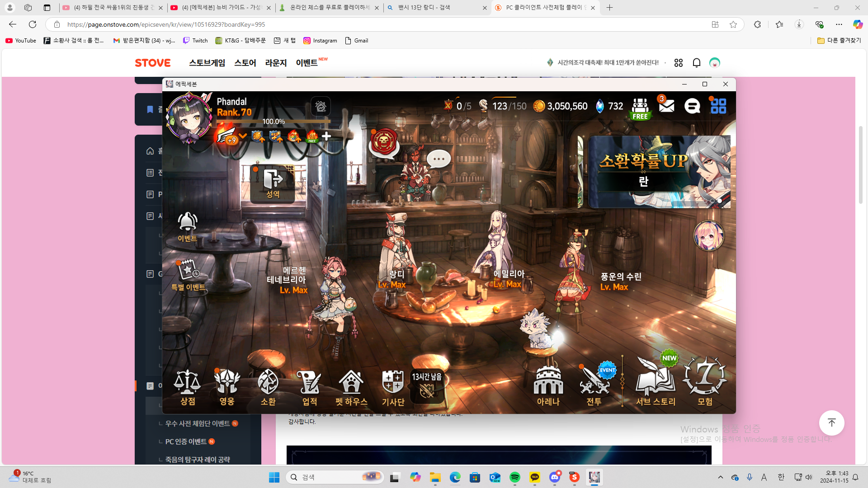Open the 기사단 guild icon

pyautogui.click(x=393, y=388)
